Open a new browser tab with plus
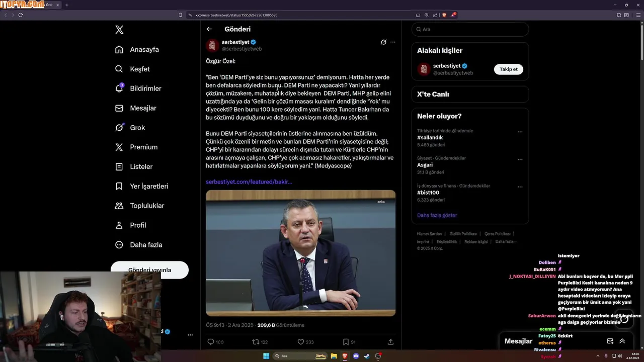Viewport: 644px width, 362px height. (66, 5)
